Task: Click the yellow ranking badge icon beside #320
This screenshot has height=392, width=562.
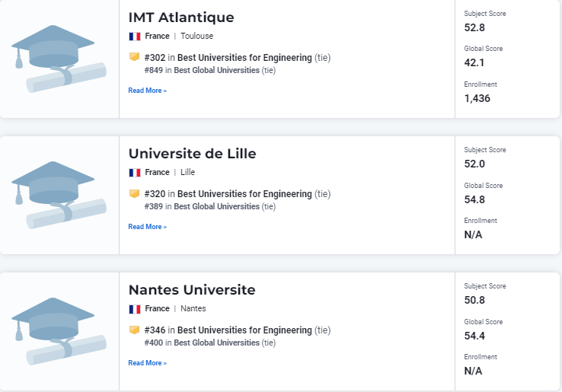Action: [x=134, y=193]
